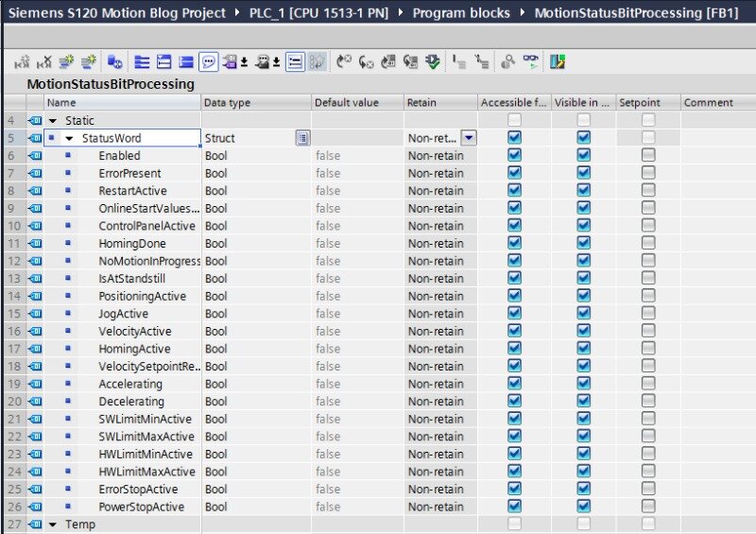Uncheck Accessible checkbox for ErrorPresent
This screenshot has width=756, height=534.
tap(514, 174)
